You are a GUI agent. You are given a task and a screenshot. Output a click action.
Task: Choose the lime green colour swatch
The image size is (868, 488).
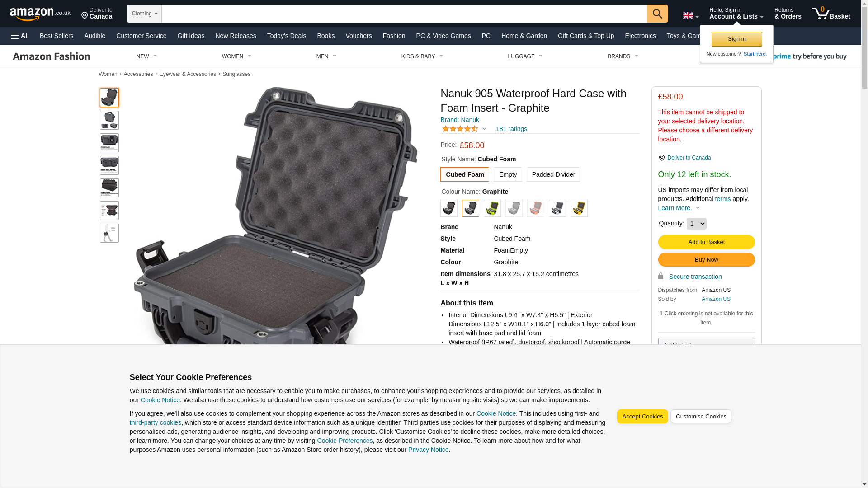coord(492,208)
